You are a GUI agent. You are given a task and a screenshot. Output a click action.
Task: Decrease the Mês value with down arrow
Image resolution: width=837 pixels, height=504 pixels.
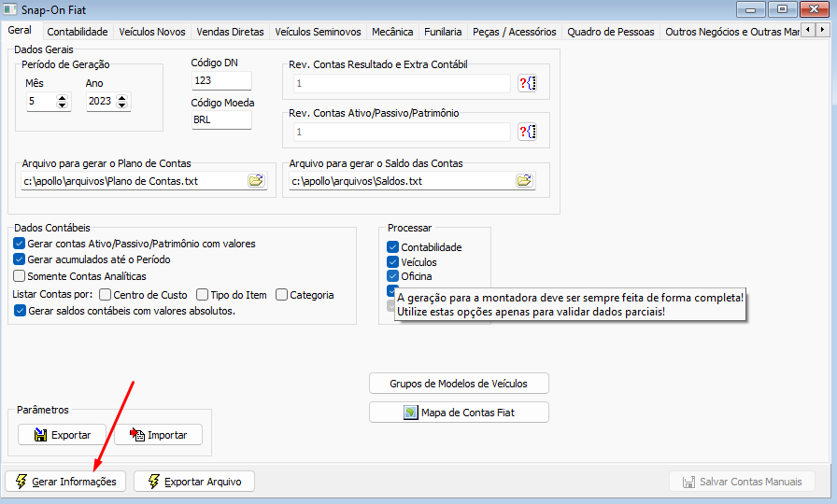(x=63, y=105)
